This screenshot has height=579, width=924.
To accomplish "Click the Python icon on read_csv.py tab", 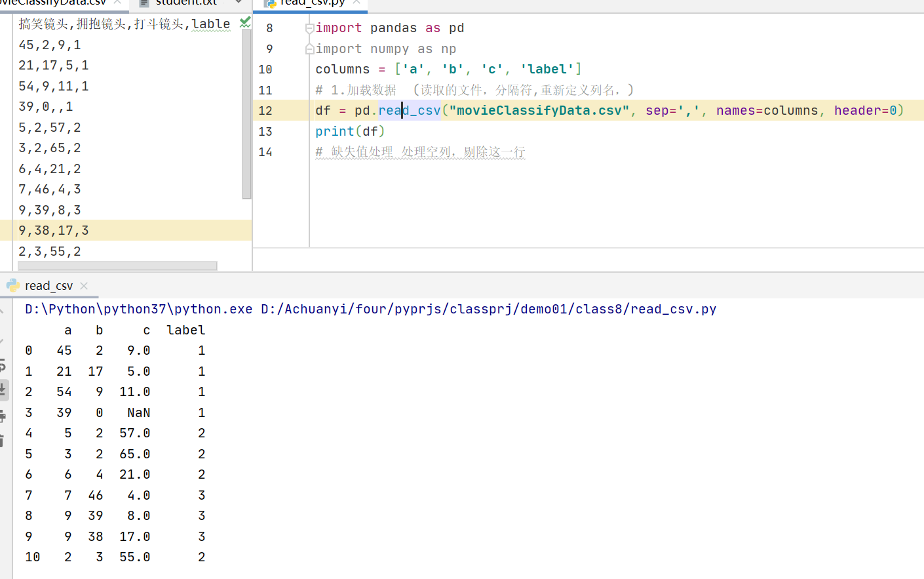I will pos(270,3).
